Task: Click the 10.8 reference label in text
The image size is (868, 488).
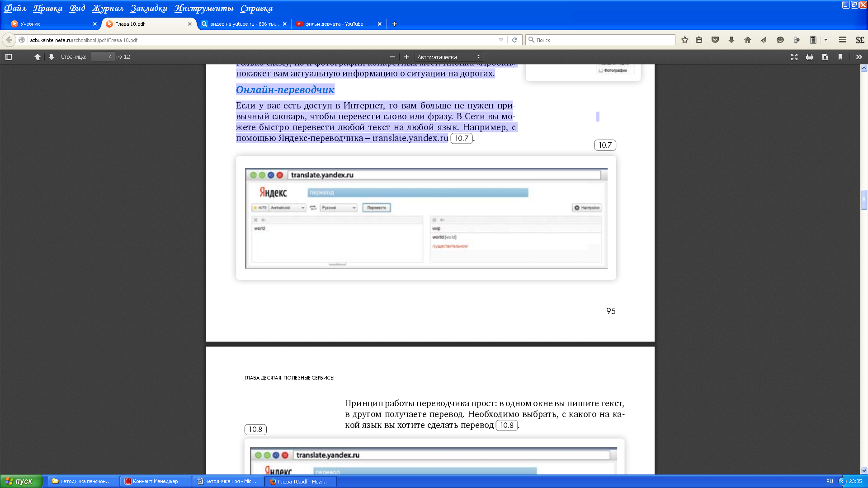Action: click(x=507, y=425)
